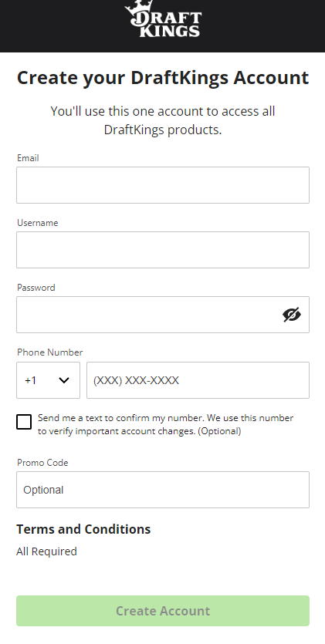Click the Terms and Conditions heading
Screen dimensions: 325x644
click(x=83, y=529)
